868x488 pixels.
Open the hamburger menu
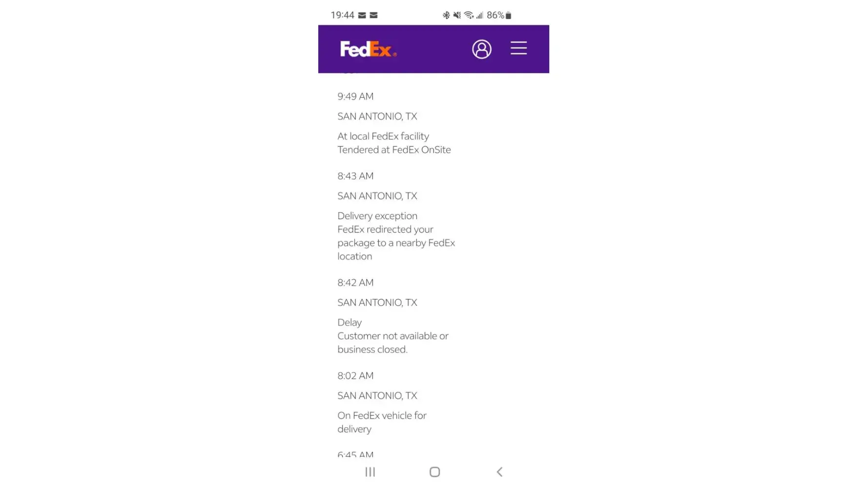click(x=518, y=48)
